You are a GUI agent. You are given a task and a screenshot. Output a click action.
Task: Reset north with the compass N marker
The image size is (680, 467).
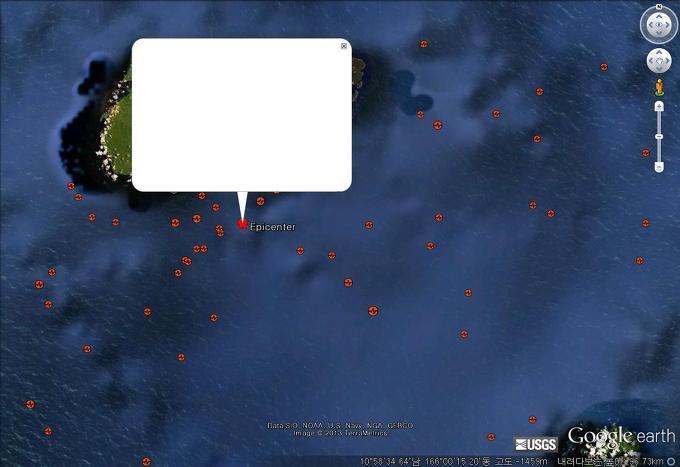pyautogui.click(x=659, y=7)
